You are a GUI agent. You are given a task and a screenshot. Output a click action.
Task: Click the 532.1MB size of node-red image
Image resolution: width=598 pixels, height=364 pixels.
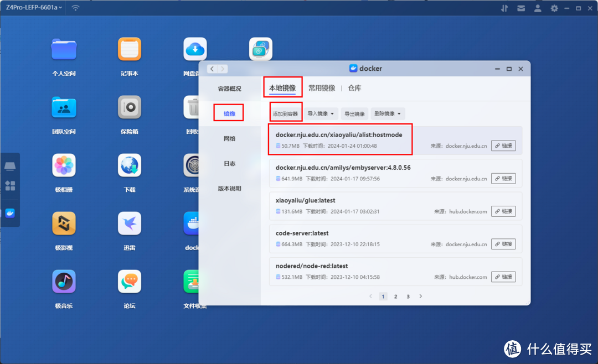click(x=292, y=277)
